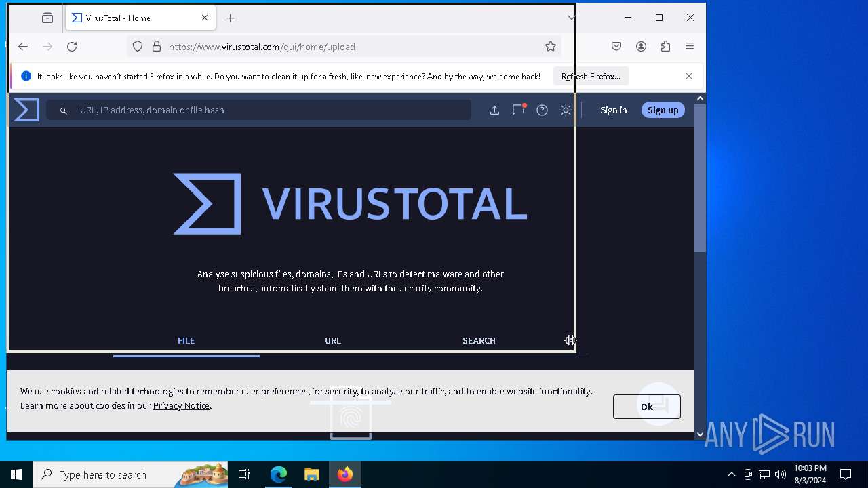
Task: Switch to the SEARCH tab
Action: click(479, 341)
